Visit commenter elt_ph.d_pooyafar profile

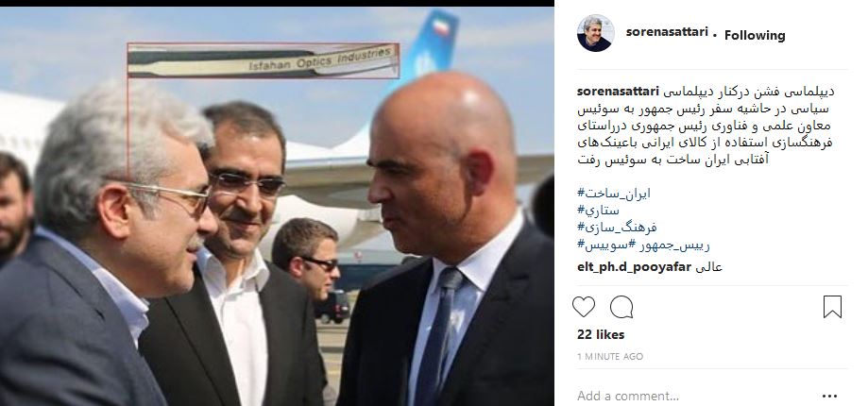tap(634, 267)
